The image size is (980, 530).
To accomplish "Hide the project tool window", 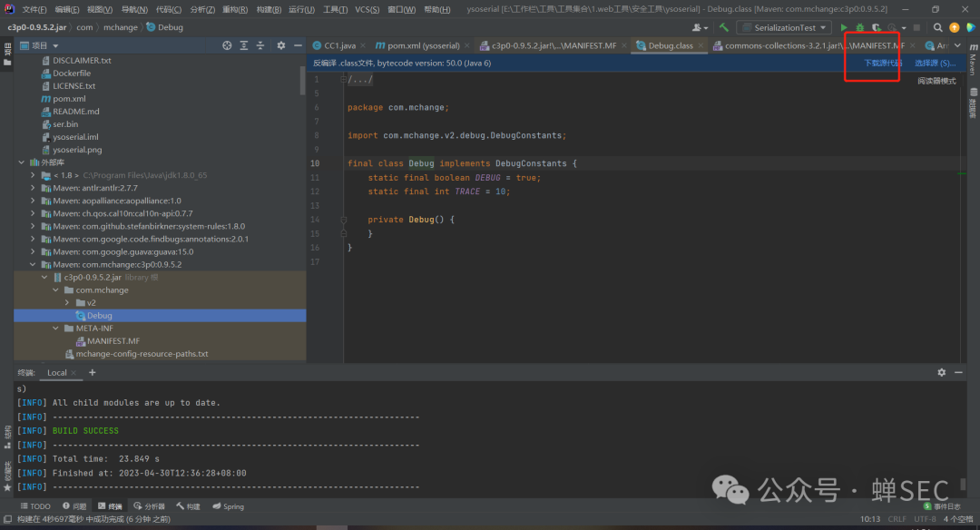I will coord(297,45).
